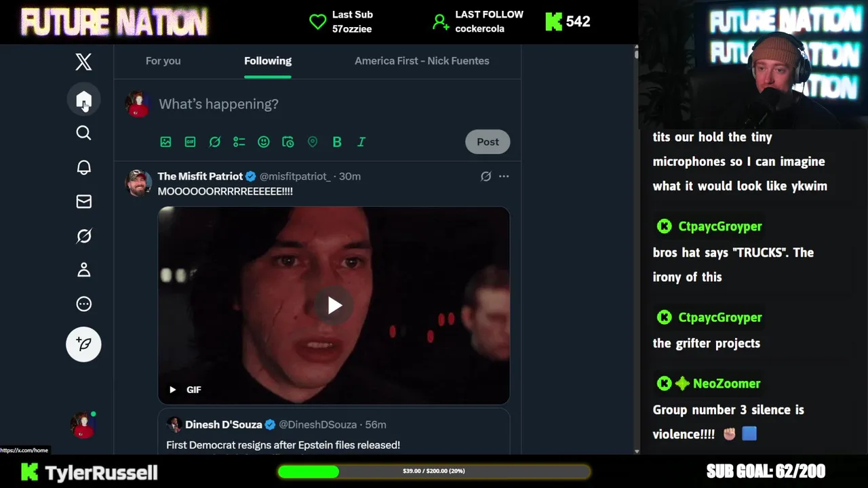Open account switcher avatar at sidebar bottom
The height and width of the screenshot is (488, 868).
tap(83, 425)
